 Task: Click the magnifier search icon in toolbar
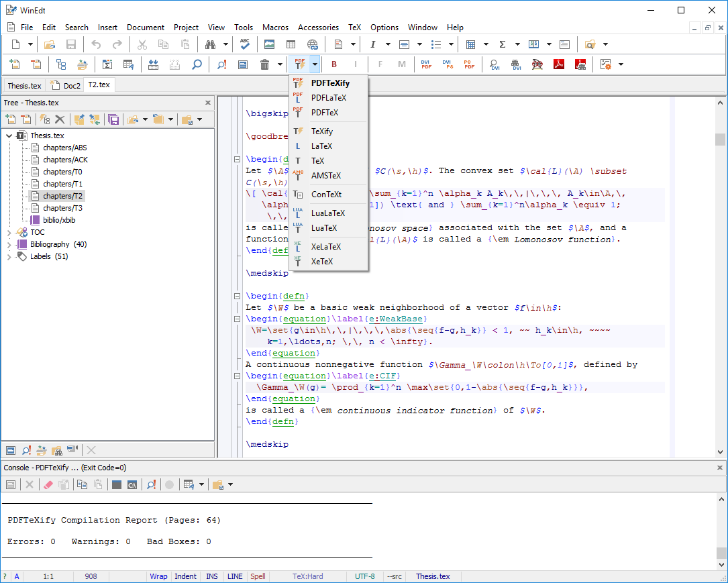click(x=197, y=64)
